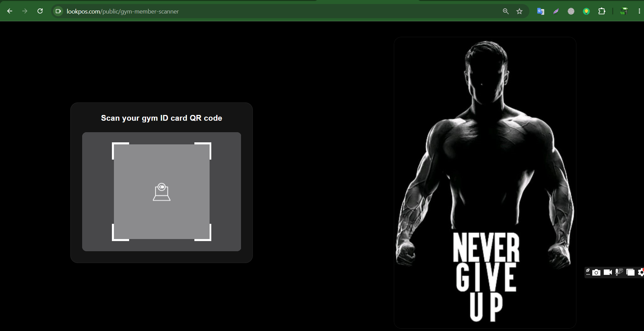Open the gray globe extension

click(x=571, y=11)
